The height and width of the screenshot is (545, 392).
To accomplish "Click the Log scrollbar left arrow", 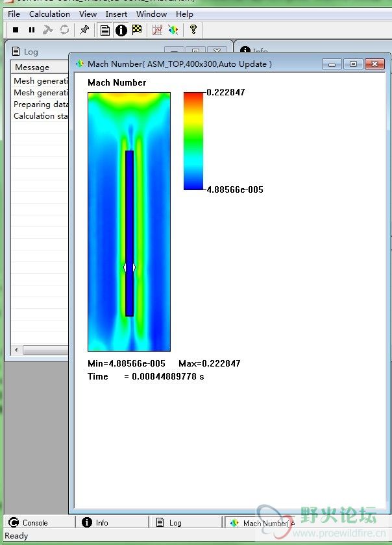I will click(x=16, y=350).
